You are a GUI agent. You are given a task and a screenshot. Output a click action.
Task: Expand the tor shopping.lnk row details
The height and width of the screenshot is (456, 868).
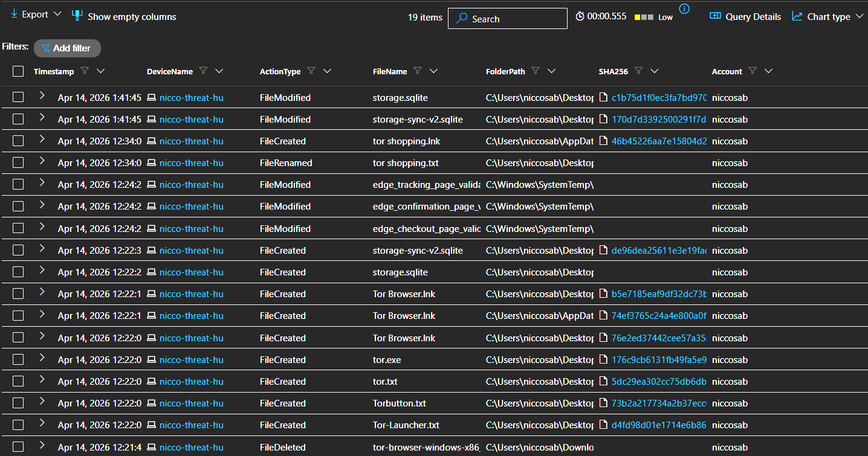pyautogui.click(x=42, y=140)
